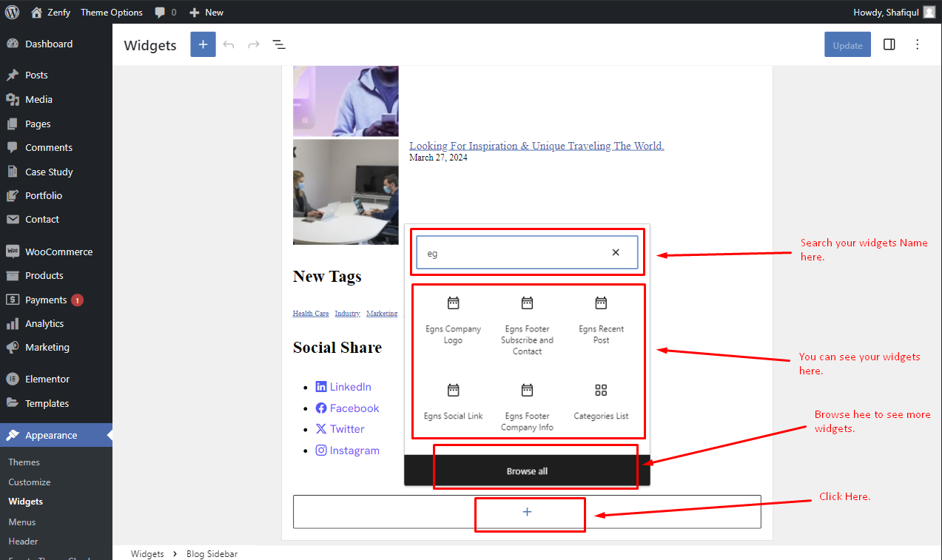Click the user avatar in admin bar
Image resolution: width=942 pixels, height=560 pixels.
(929, 12)
